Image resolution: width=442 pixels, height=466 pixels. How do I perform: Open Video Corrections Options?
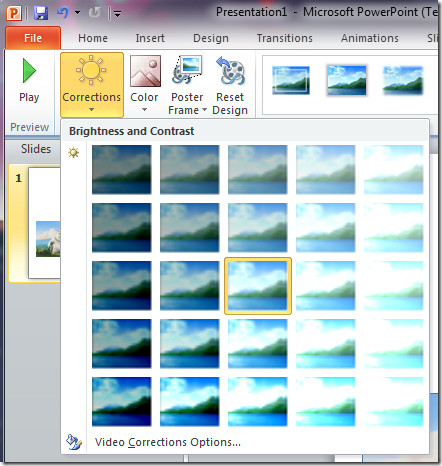click(x=168, y=442)
